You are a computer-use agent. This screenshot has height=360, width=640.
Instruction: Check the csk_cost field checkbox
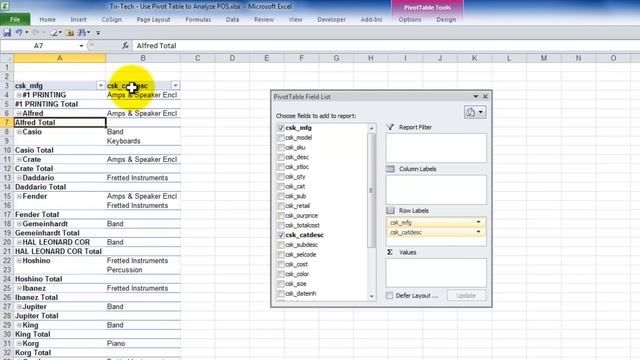tap(281, 264)
